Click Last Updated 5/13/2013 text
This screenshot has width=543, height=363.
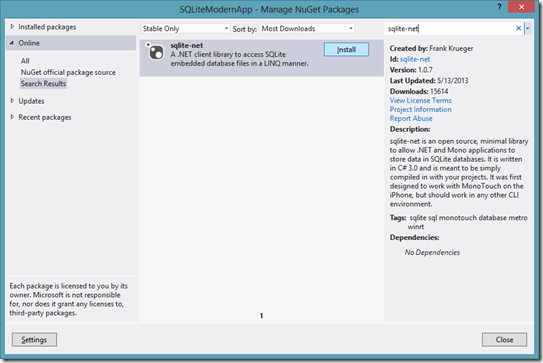(429, 81)
